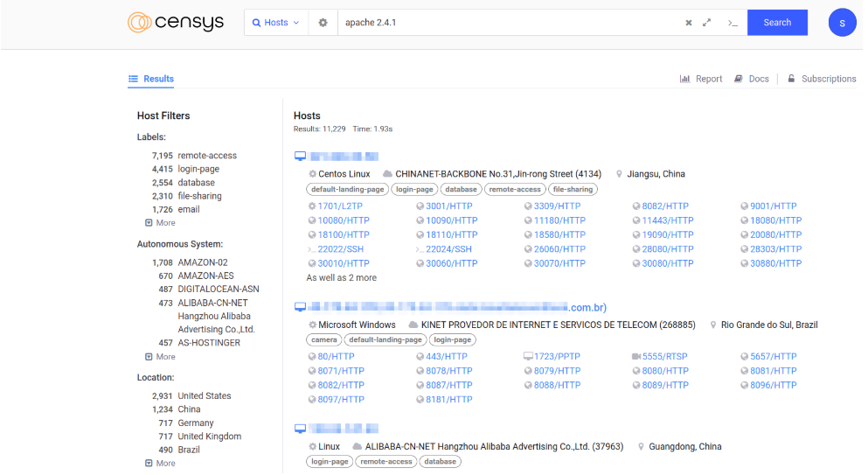Image resolution: width=868 pixels, height=475 pixels.
Task: Open the host link ending in .com.br
Action: [457, 307]
